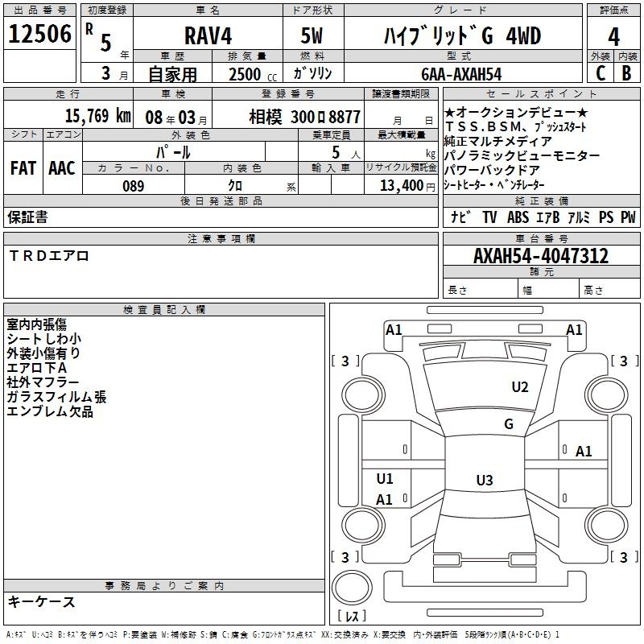Click the recycle deposit 13,400円 value
Viewport: 644px width, 644px height.
(x=408, y=186)
